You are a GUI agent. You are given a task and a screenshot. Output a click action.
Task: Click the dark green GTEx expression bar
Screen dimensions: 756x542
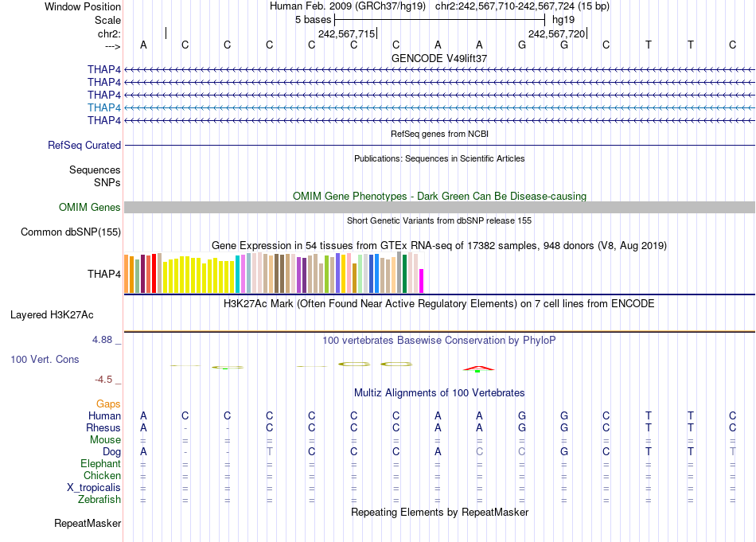(404, 274)
